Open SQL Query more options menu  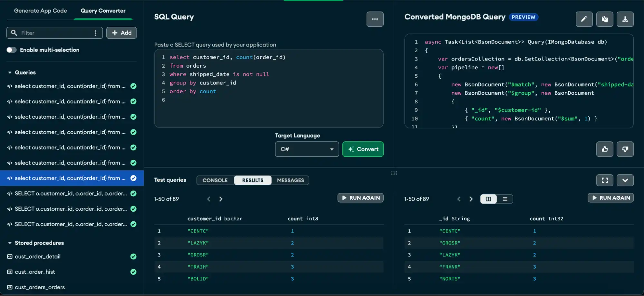(375, 19)
